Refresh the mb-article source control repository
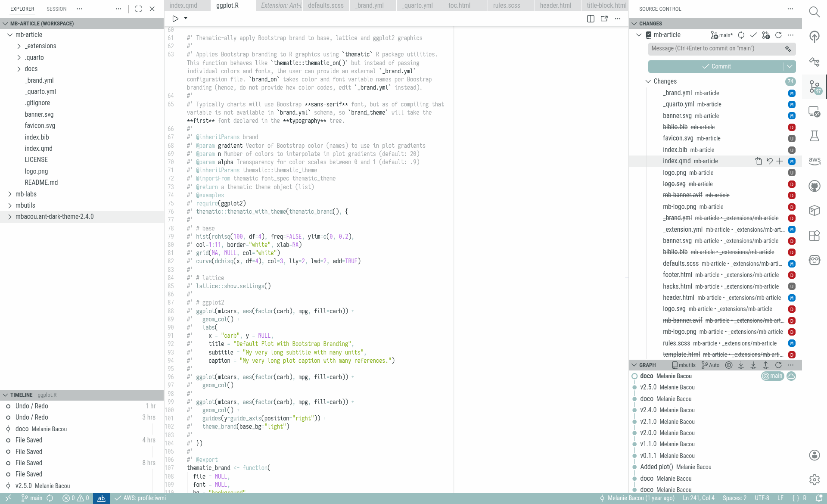Screen dimensions: 827x504 click(x=778, y=35)
